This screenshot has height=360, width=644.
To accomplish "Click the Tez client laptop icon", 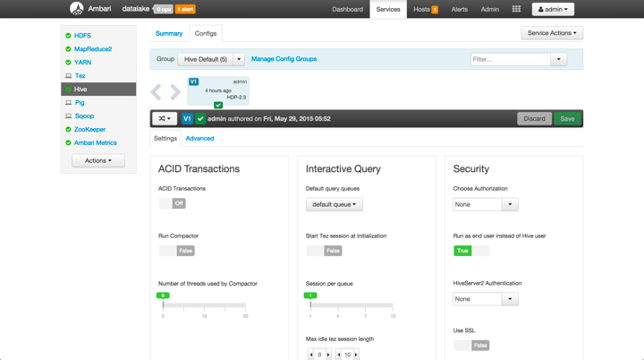I will coord(68,76).
